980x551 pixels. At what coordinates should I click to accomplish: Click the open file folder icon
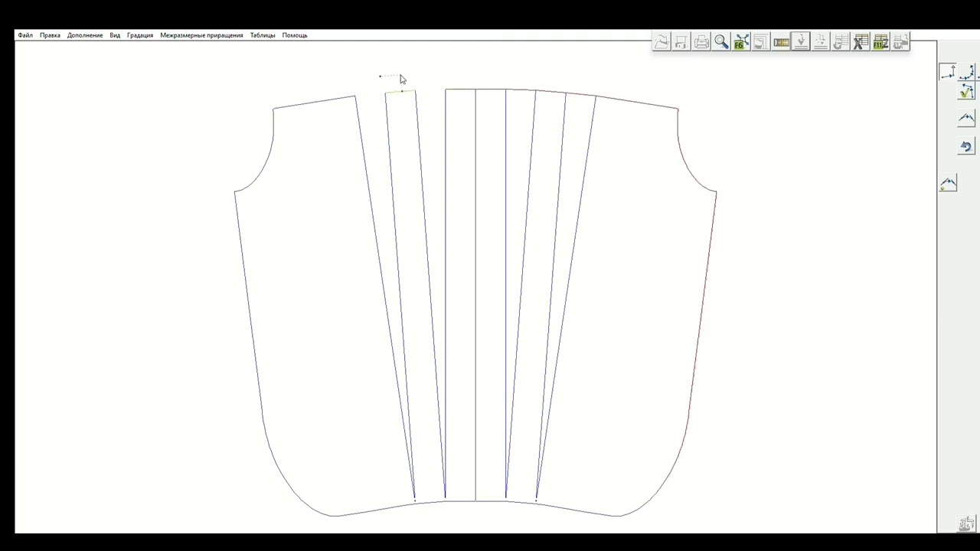pos(661,42)
